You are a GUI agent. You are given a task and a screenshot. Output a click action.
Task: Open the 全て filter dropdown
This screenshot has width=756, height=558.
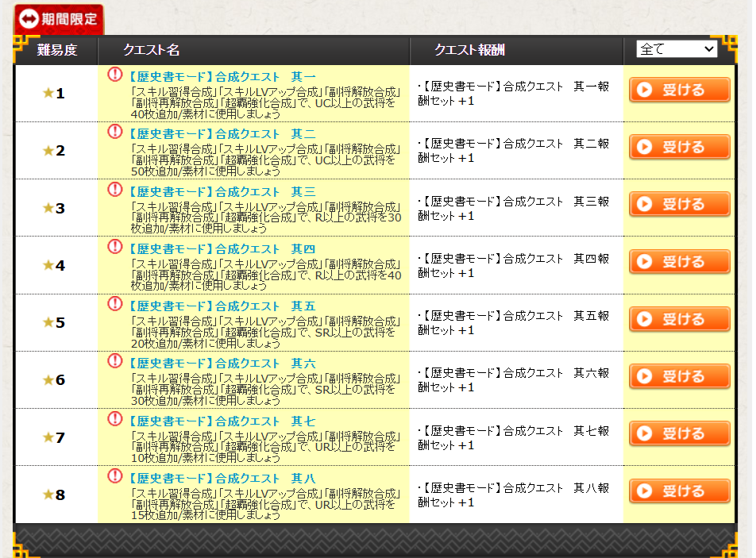(676, 49)
